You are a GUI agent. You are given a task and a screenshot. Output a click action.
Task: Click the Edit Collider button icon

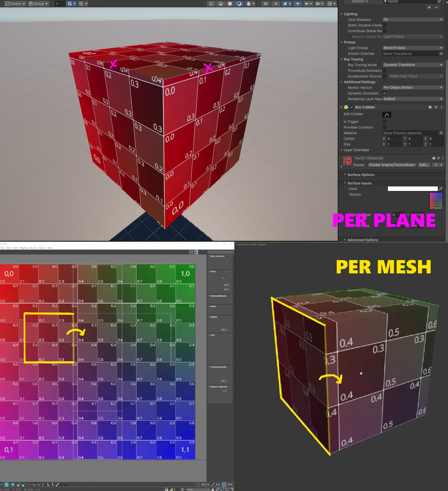[386, 115]
